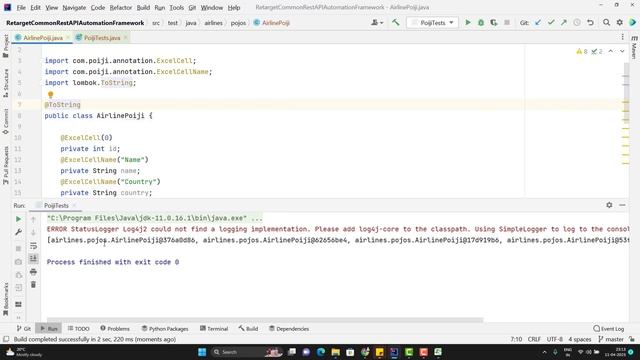Build project with the hammer icon
Viewport: 640px width, 360px height.
point(396,23)
